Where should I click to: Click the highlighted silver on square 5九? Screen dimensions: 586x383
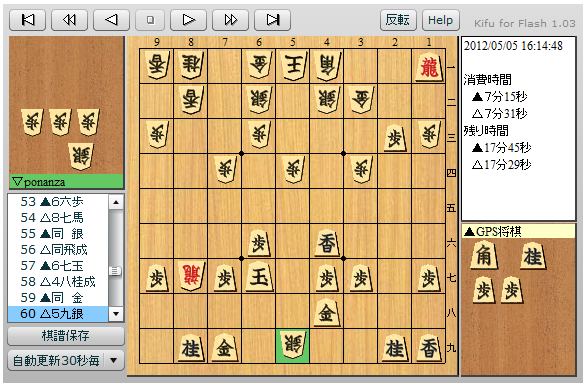pos(293,346)
